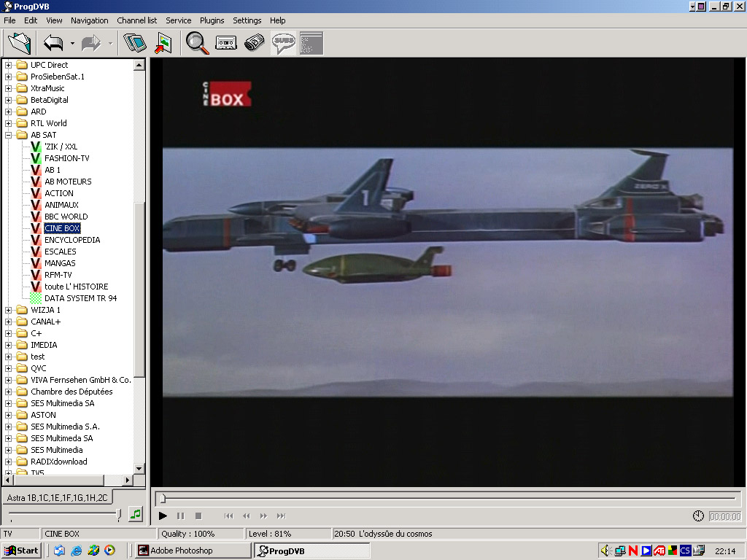Image resolution: width=747 pixels, height=560 pixels.
Task: Click the playback seek slider thumb
Action: (163, 498)
